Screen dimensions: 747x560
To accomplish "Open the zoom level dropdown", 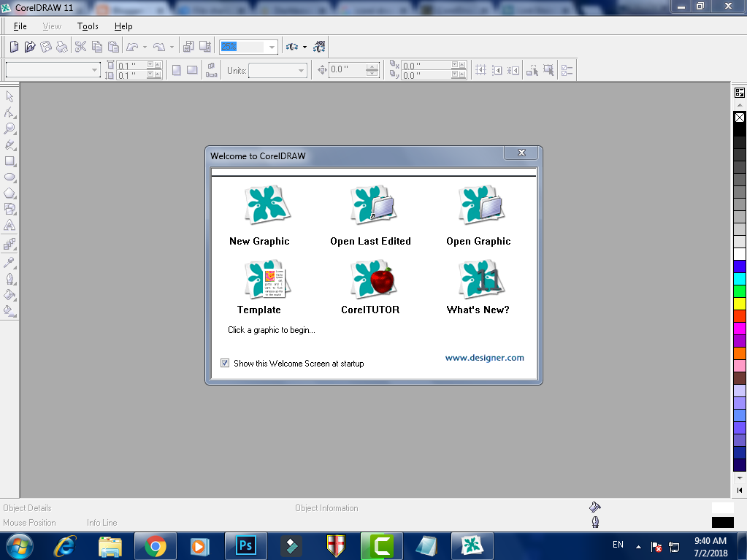I will click(272, 47).
